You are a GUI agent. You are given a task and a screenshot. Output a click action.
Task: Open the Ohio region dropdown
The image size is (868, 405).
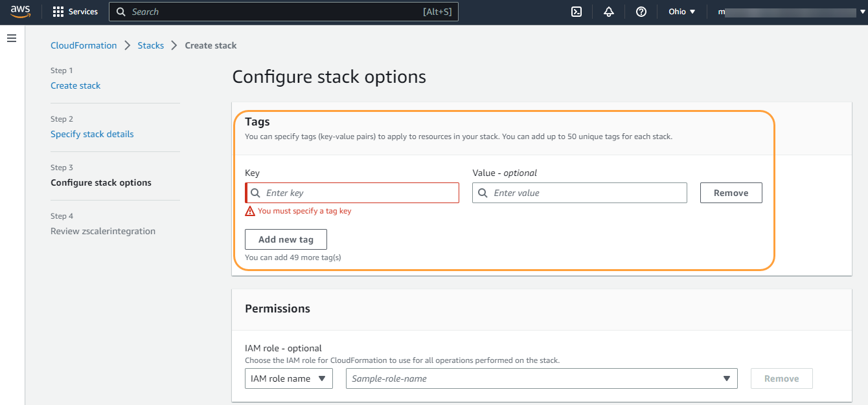click(681, 12)
